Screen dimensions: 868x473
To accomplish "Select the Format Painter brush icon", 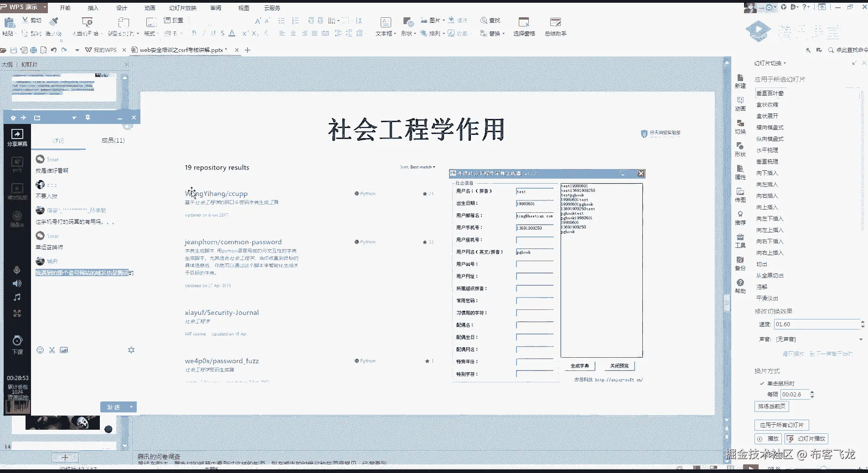I will pyautogui.click(x=54, y=21).
